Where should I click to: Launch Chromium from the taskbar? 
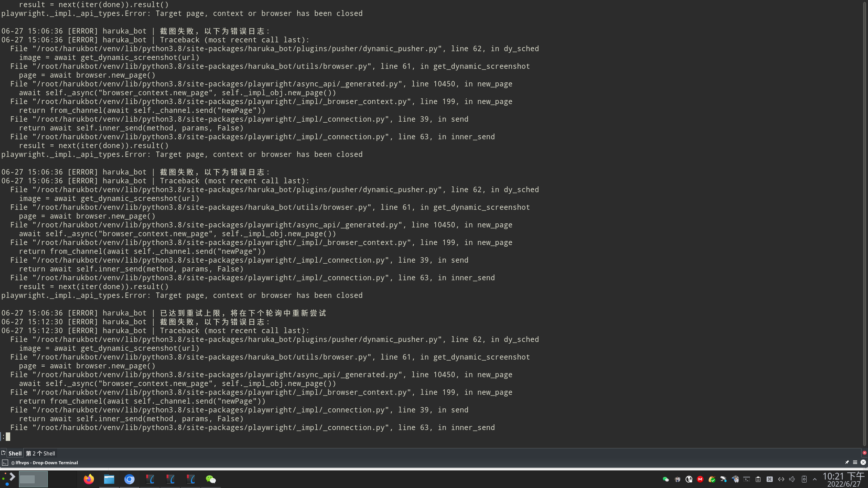tap(129, 479)
